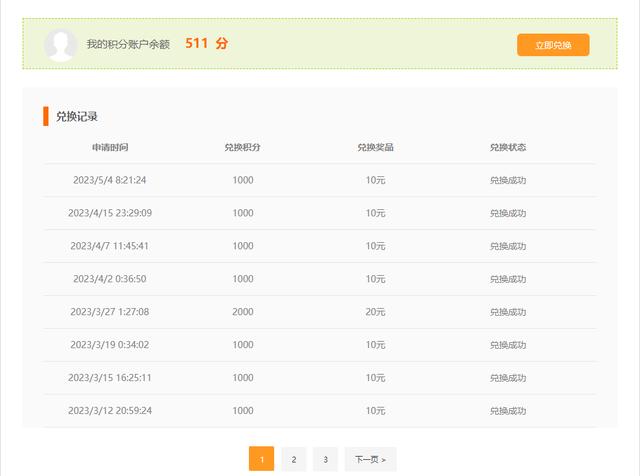Click the 20元 prize cell

click(x=375, y=312)
